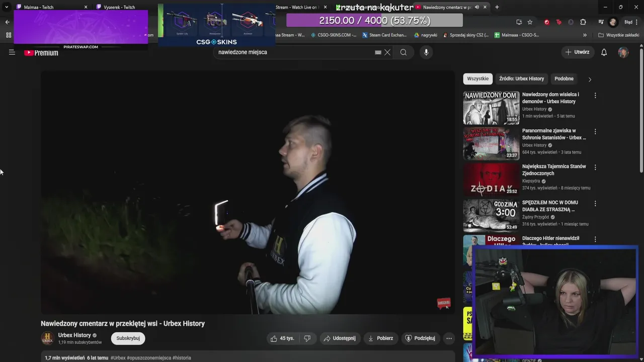Screen dimensions: 644x362
Task: Click the #historia hashtag link
Action: 182,358
